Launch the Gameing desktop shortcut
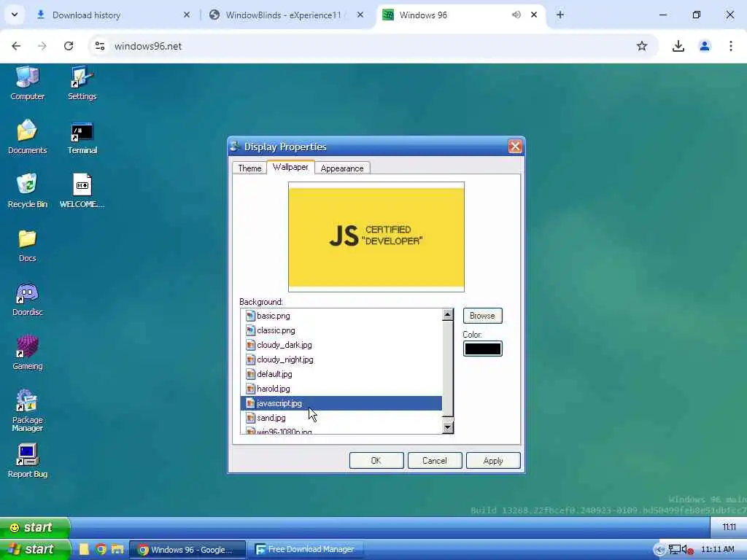 tap(27, 353)
